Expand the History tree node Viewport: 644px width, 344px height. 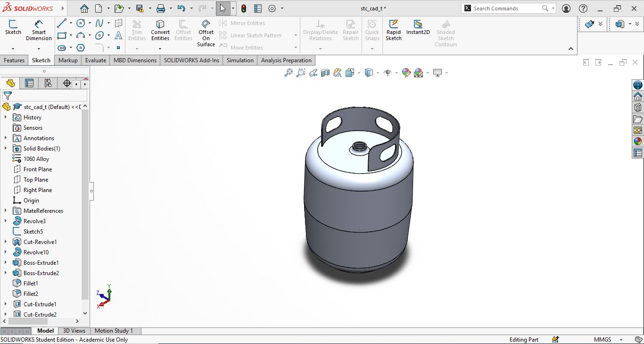(x=6, y=117)
